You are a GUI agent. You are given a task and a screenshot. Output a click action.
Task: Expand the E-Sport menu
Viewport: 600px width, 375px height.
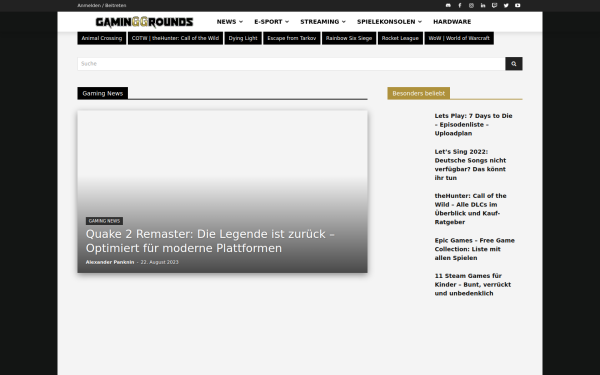tap(272, 22)
